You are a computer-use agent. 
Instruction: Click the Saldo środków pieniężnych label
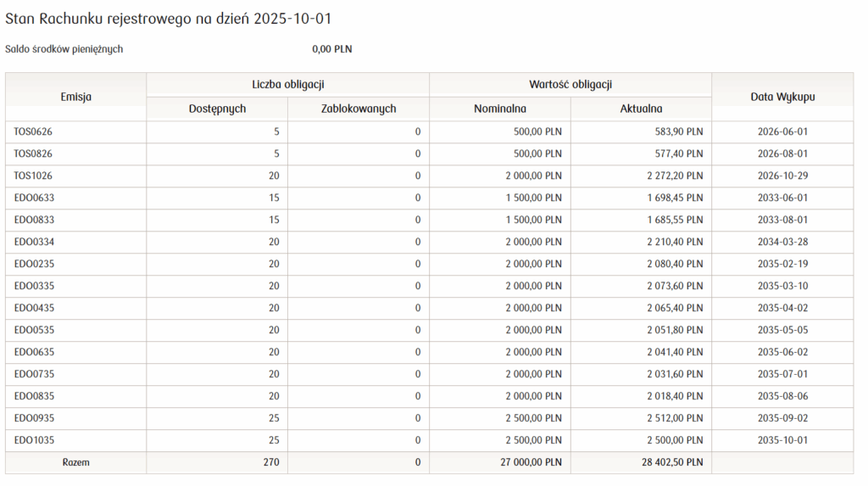pos(64,49)
